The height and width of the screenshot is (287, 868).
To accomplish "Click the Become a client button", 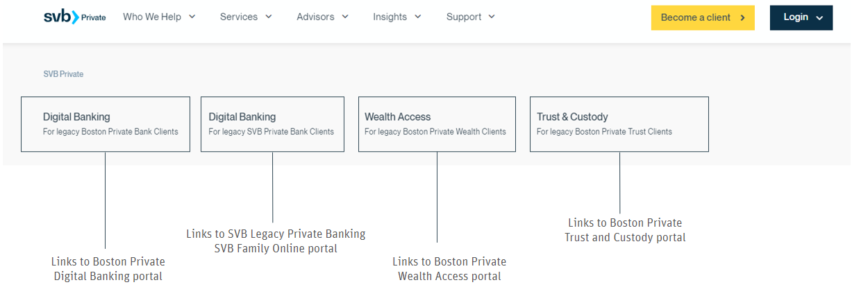I will 703,18.
